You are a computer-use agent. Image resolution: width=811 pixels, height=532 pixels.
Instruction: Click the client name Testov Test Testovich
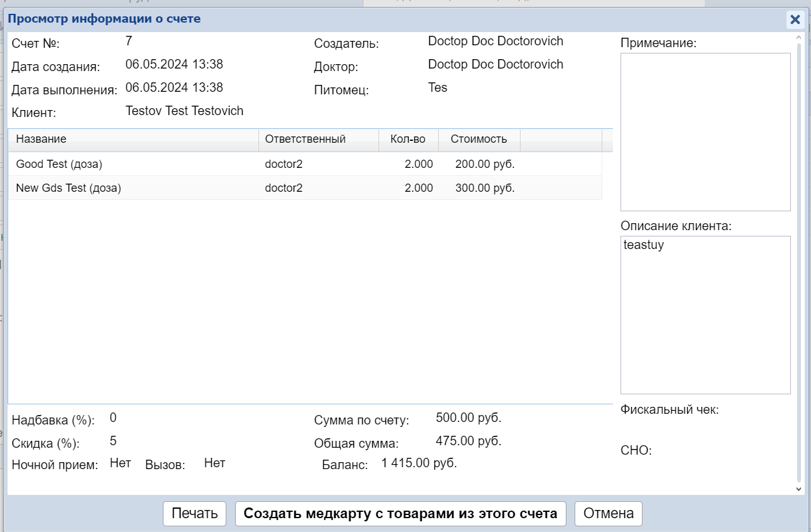tap(184, 111)
